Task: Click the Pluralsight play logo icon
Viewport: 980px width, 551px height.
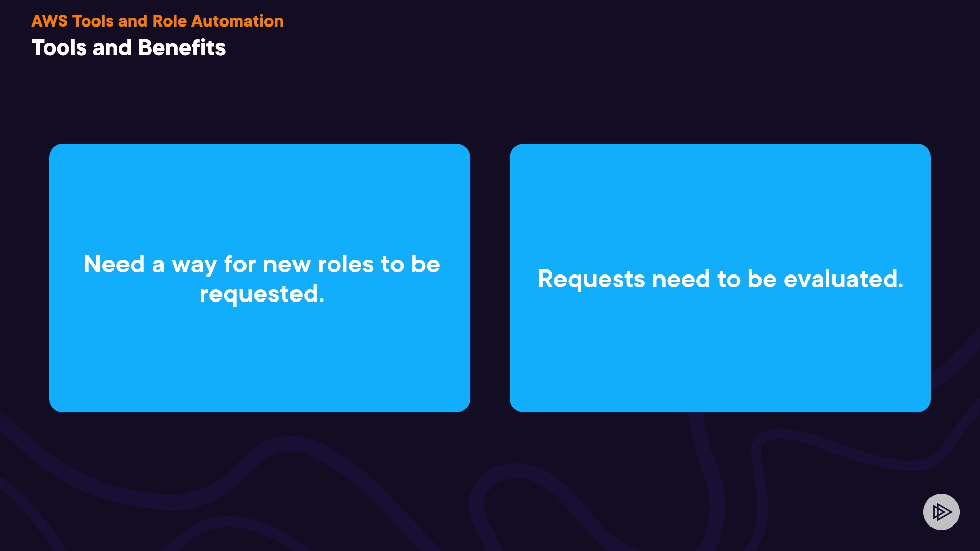Action: click(941, 512)
